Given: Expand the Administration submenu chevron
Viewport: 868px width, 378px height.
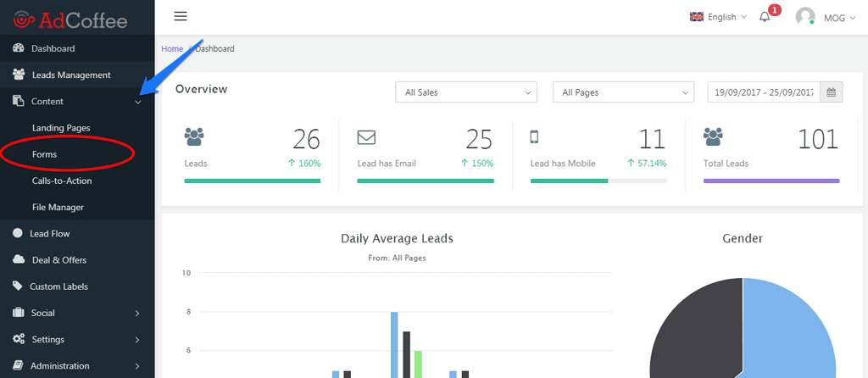Looking at the screenshot, I should (x=137, y=366).
